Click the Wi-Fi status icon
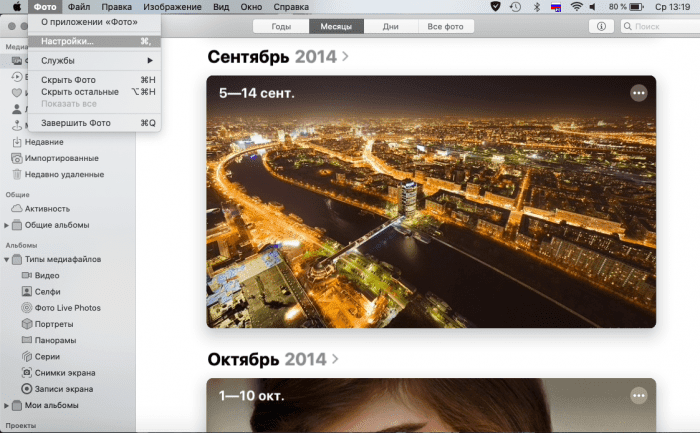 point(576,7)
